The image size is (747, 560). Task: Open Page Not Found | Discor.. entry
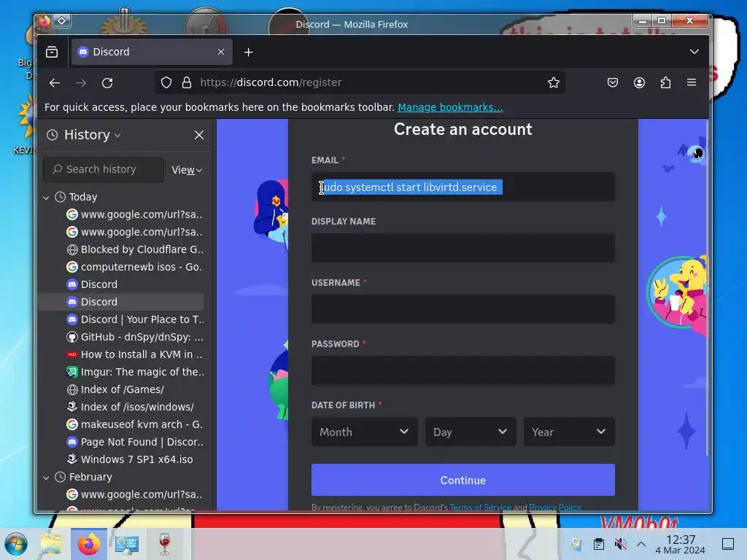135,442
